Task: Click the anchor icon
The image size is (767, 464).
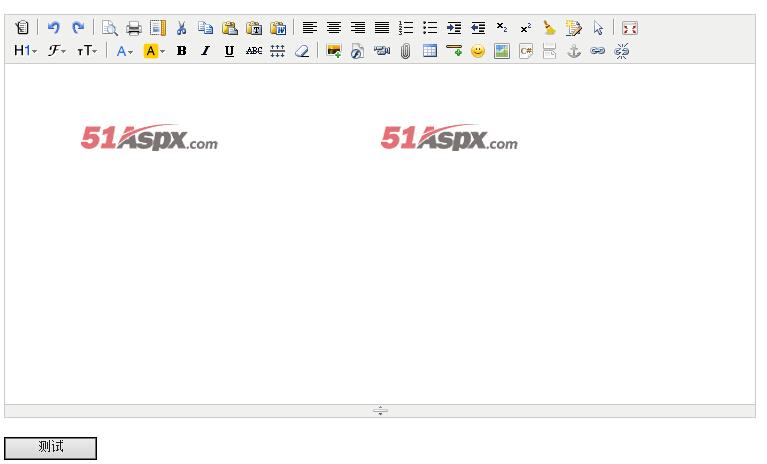Action: point(574,51)
